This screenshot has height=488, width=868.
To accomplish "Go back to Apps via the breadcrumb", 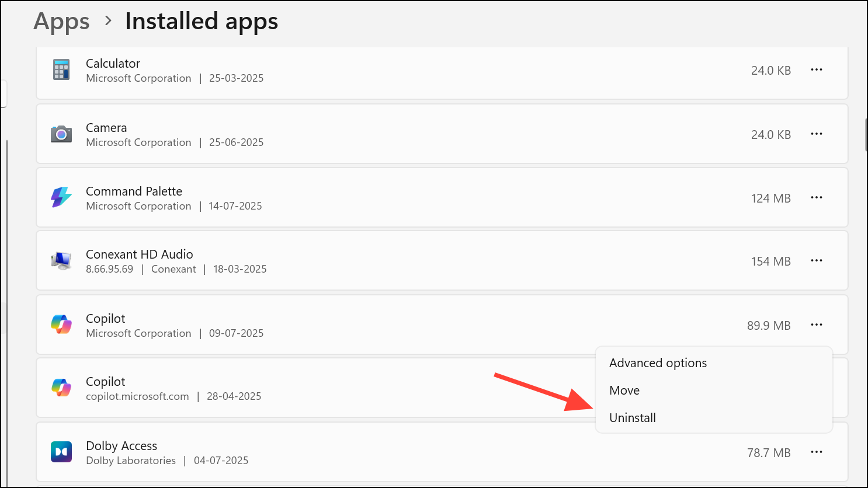I will click(x=61, y=22).
